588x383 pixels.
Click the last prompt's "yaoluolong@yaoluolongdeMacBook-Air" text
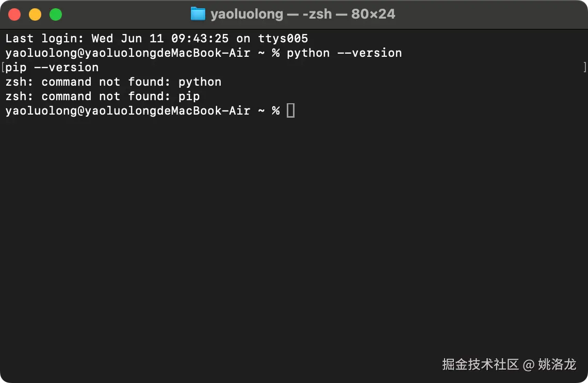click(127, 110)
